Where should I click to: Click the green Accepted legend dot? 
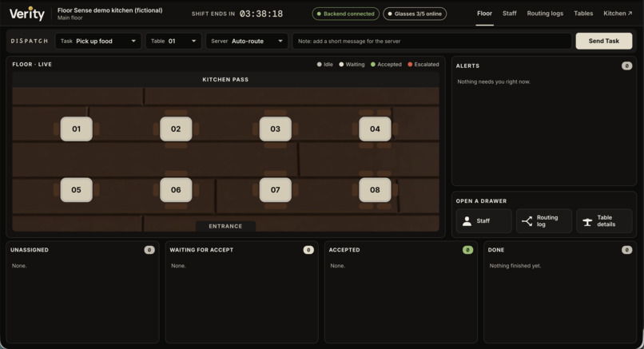[373, 65]
